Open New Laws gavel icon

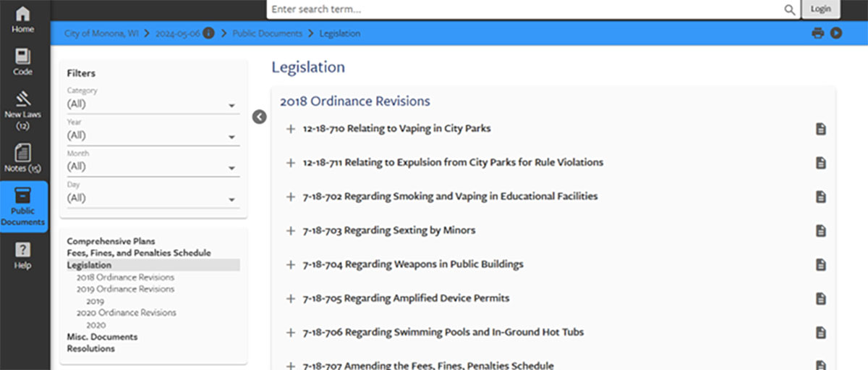point(22,99)
